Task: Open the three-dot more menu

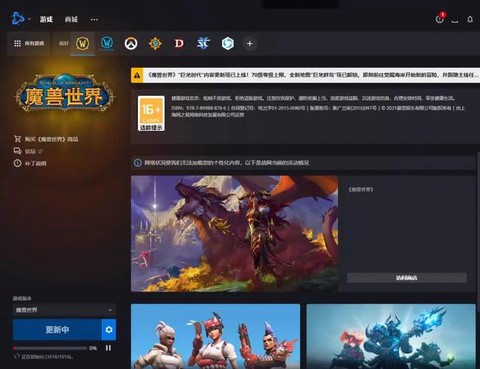Action: pos(94,19)
